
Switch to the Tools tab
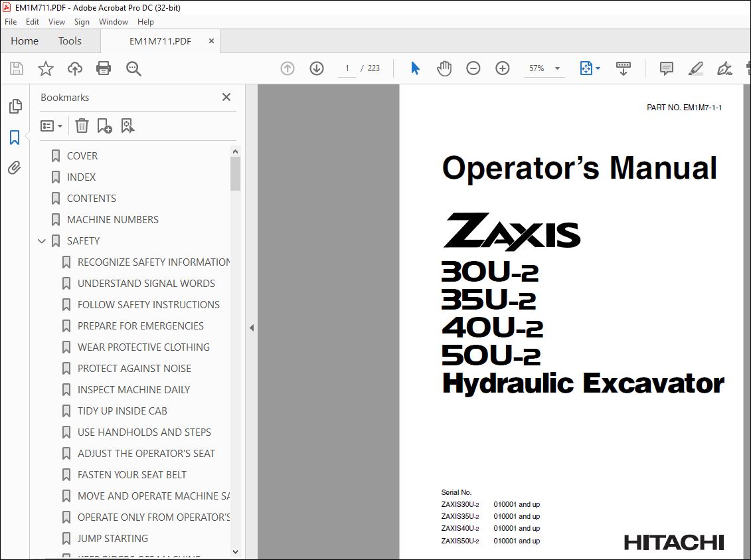pos(70,41)
